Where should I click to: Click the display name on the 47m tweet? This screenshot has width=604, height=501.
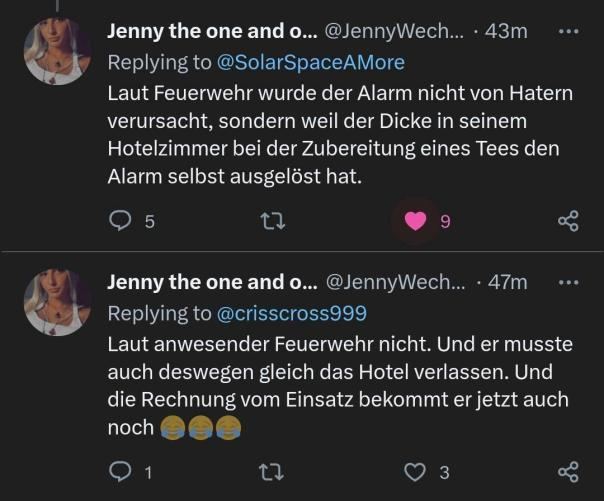click(x=212, y=282)
